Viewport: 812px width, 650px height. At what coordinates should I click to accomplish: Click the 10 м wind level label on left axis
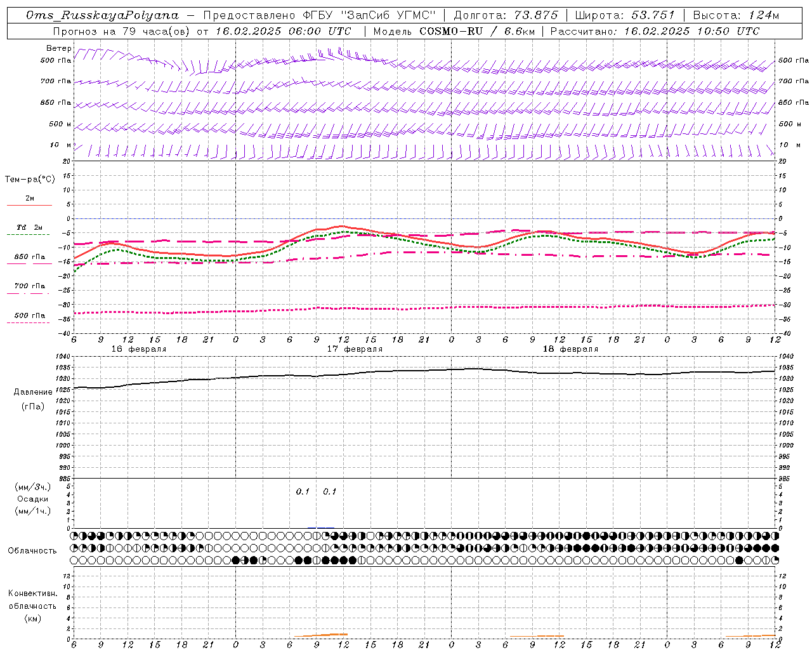coord(60,145)
